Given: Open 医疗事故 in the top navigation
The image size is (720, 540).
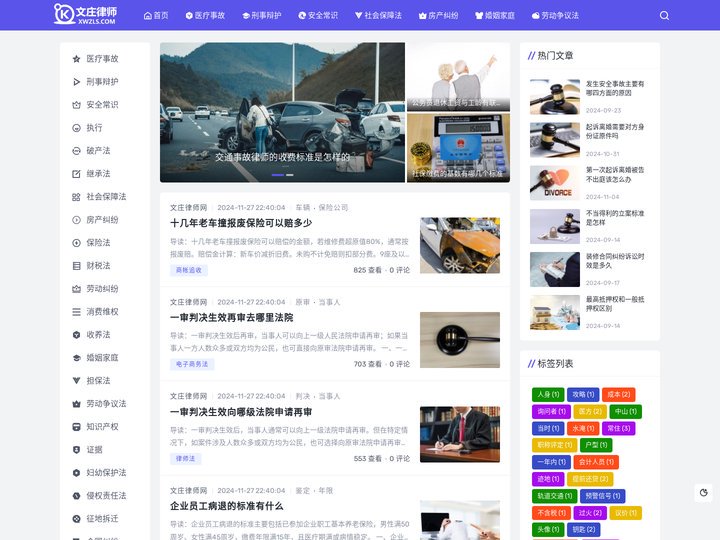Looking at the screenshot, I should click(x=205, y=16).
